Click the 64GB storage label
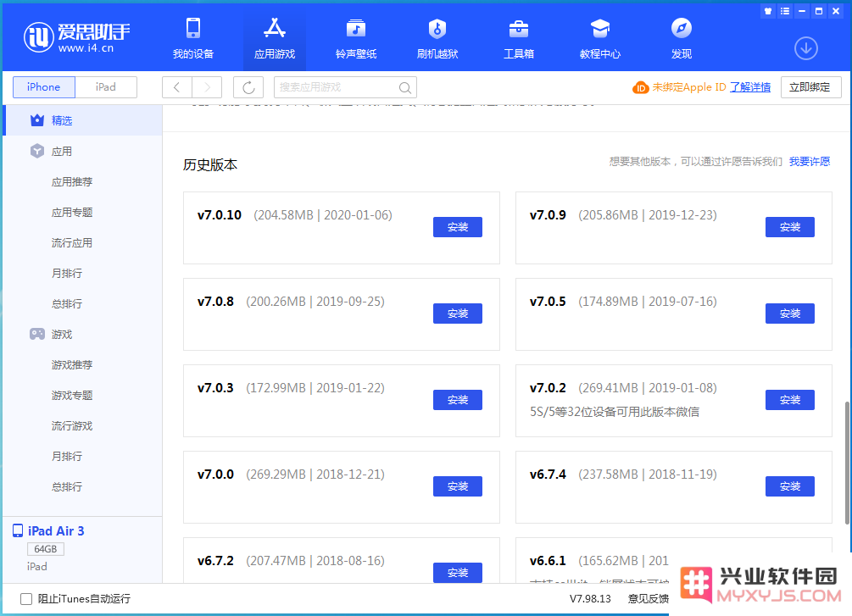The width and height of the screenshot is (852, 616). coord(46,549)
